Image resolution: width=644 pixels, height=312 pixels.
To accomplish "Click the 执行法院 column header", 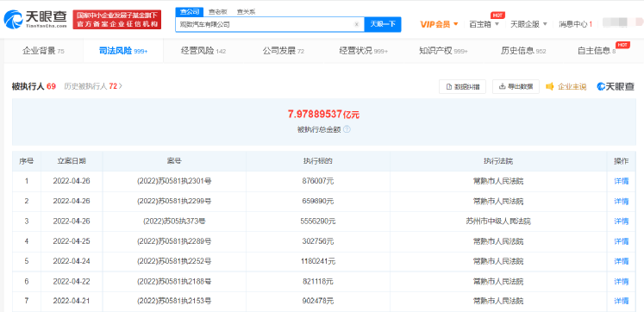I will pos(498,161).
